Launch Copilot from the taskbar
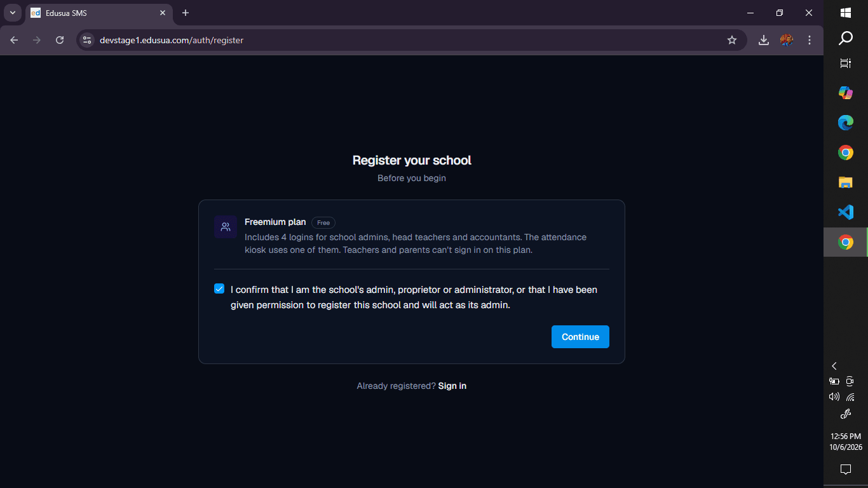Screen dimensions: 868x488 [846, 93]
